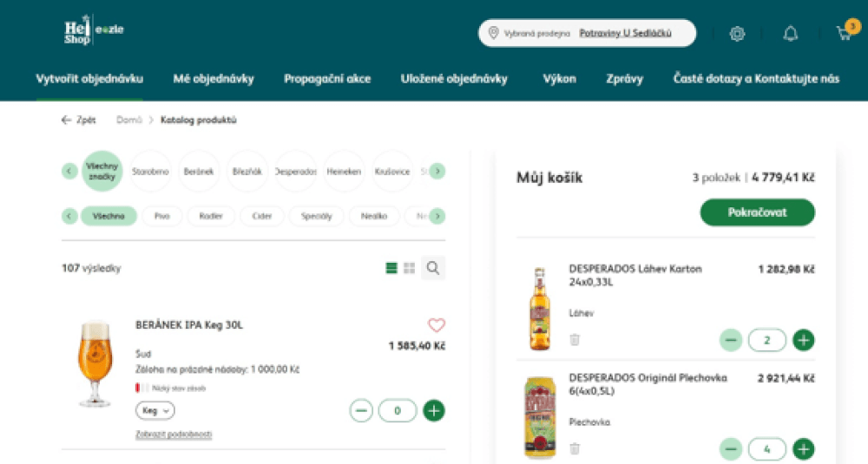Click BERÁNEK IPA Keg 30L title
The image size is (868, 464).
tap(189, 324)
